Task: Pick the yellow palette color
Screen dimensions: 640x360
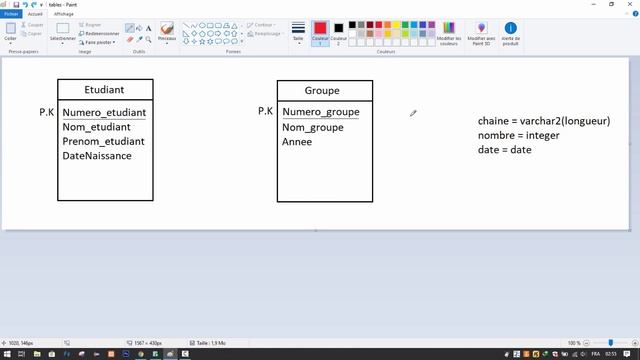Action: point(396,25)
